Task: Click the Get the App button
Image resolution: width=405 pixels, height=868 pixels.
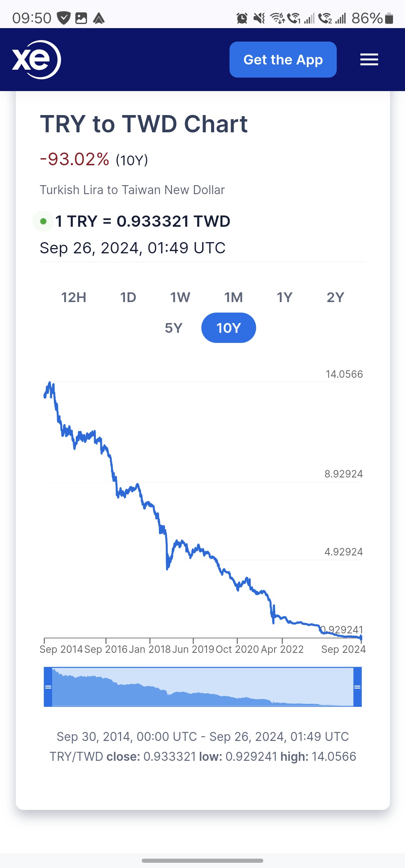Action: coord(283,60)
